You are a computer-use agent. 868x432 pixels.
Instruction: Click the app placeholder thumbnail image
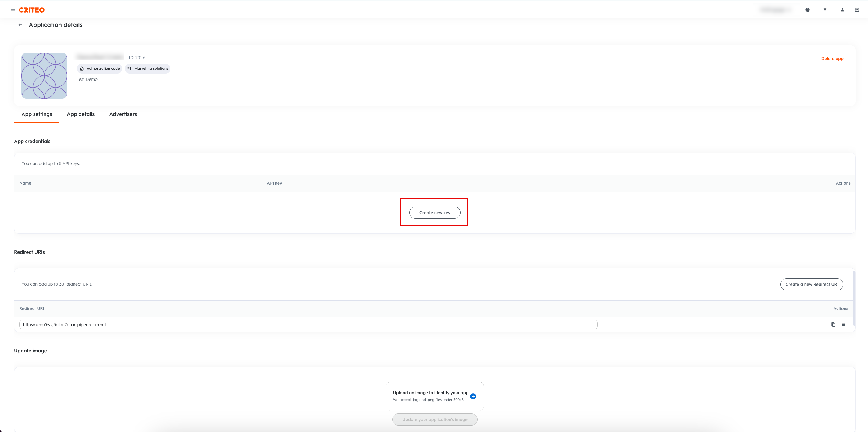(x=44, y=75)
